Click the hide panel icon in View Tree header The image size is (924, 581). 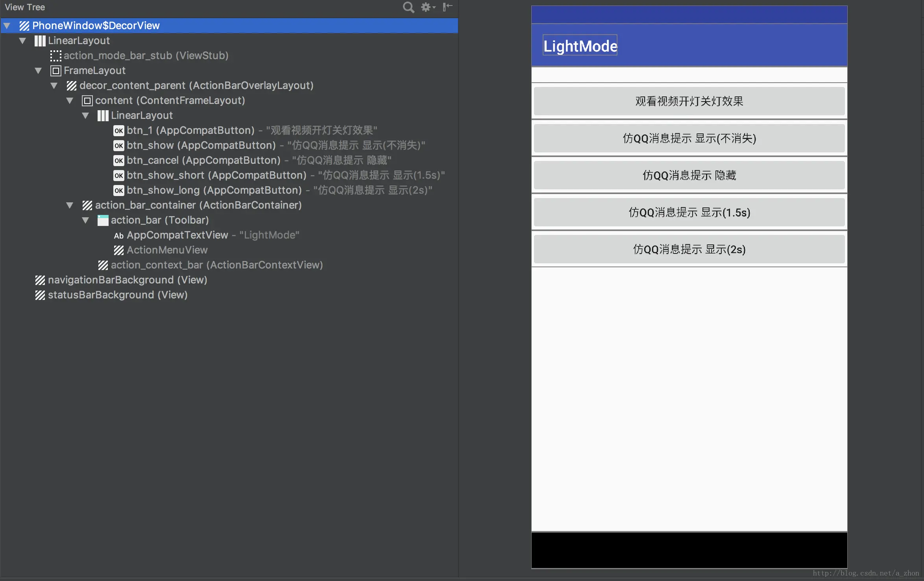[x=447, y=7]
